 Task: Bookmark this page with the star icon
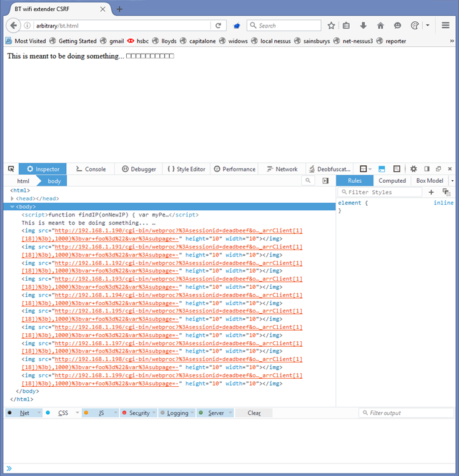point(332,26)
